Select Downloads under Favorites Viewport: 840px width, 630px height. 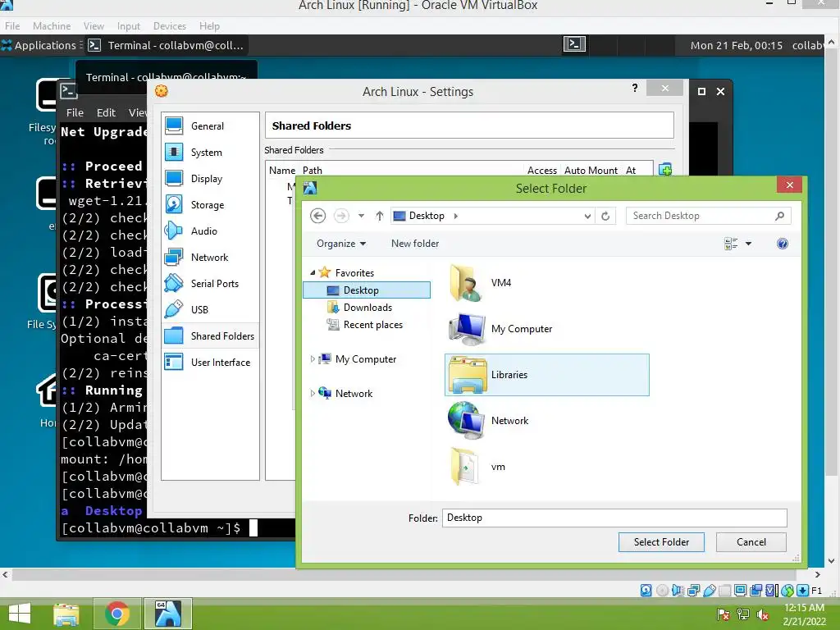(367, 308)
